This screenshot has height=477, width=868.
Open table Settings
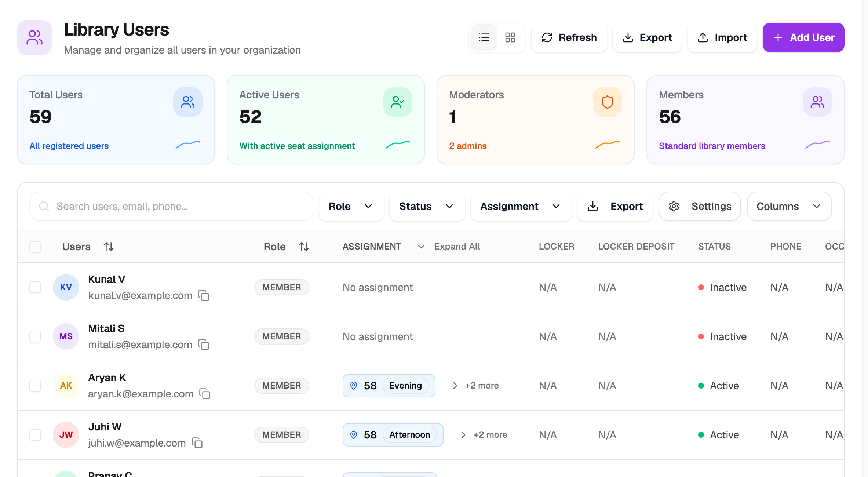[700, 206]
